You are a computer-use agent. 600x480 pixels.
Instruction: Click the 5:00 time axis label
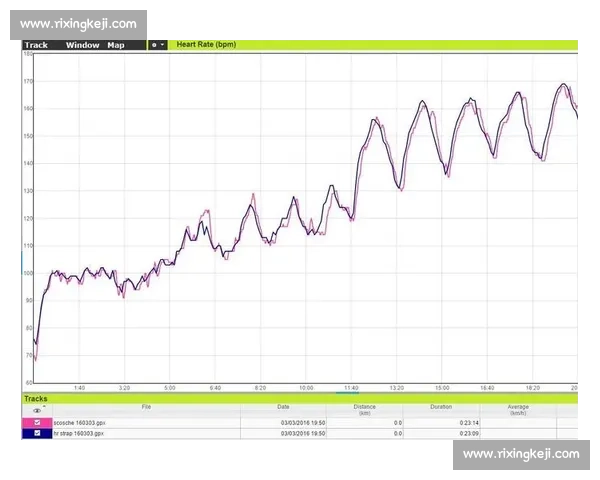[x=170, y=388]
